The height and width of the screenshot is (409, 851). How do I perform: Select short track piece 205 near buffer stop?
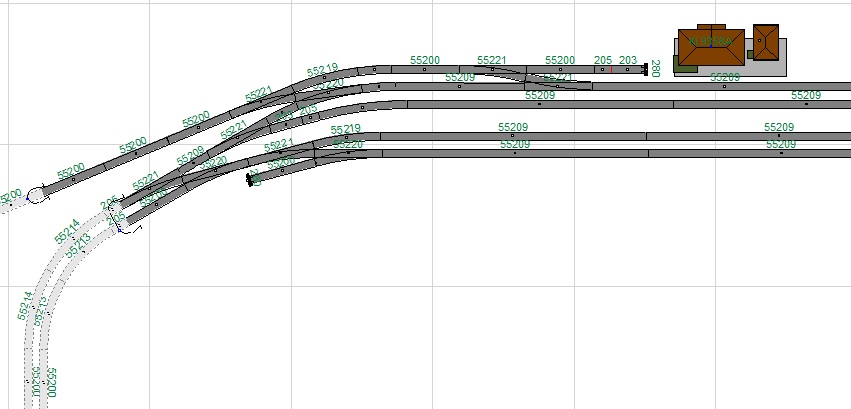click(x=602, y=70)
